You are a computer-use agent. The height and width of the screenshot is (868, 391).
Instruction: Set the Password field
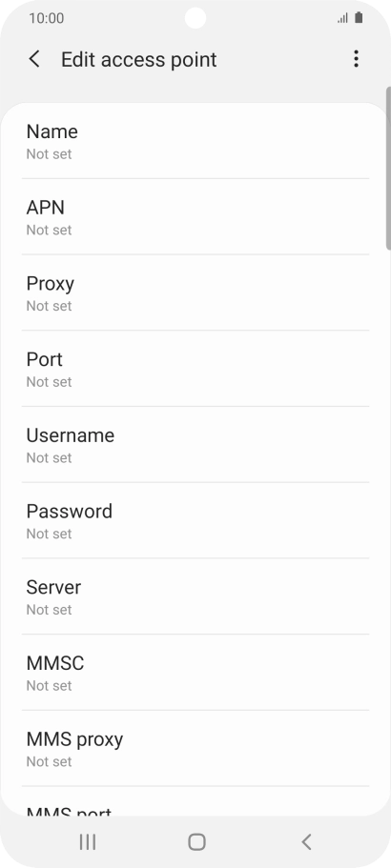[x=195, y=520]
